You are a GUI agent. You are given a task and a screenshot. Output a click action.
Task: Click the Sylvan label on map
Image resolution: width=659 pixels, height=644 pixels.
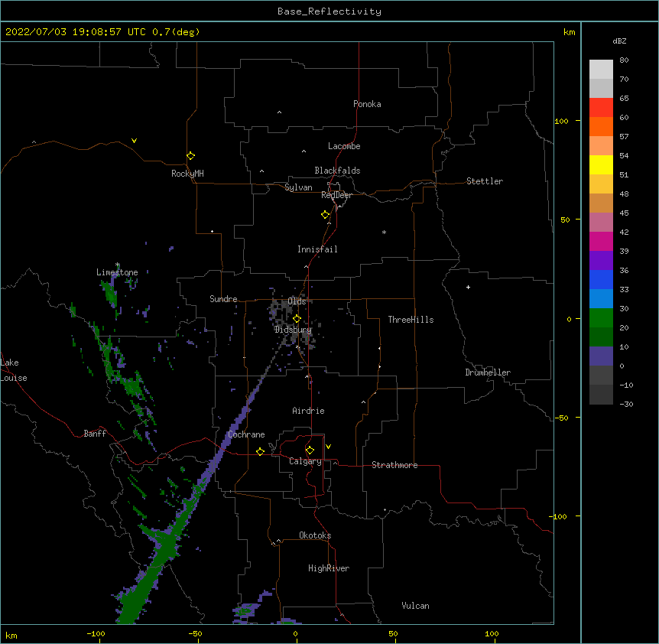pos(298,187)
